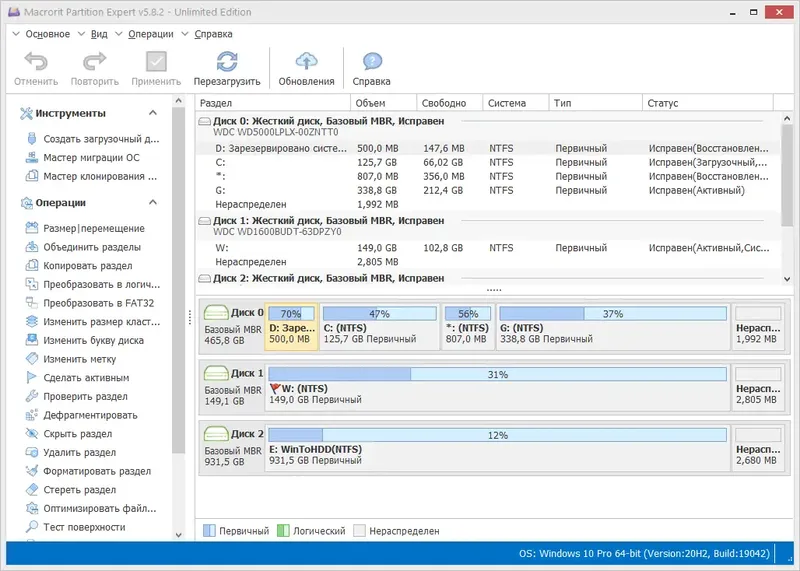Select the Тест поверхности magnifier icon
The image size is (800, 571).
[x=32, y=527]
